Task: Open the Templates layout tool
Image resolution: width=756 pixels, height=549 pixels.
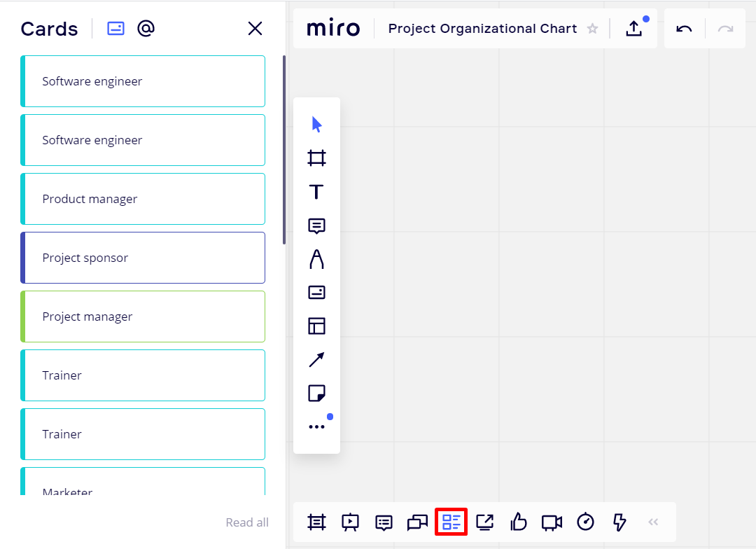Action: tap(316, 326)
